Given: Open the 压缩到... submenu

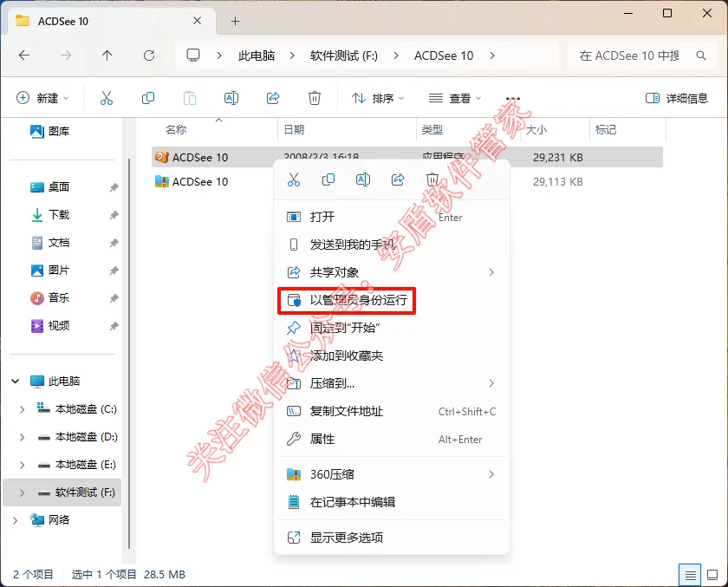Looking at the screenshot, I should tap(392, 383).
